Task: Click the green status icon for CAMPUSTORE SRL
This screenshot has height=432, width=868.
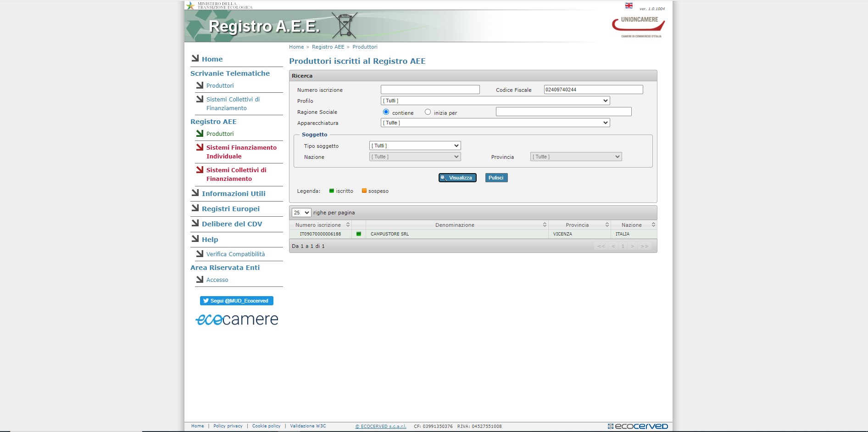Action: coord(359,234)
